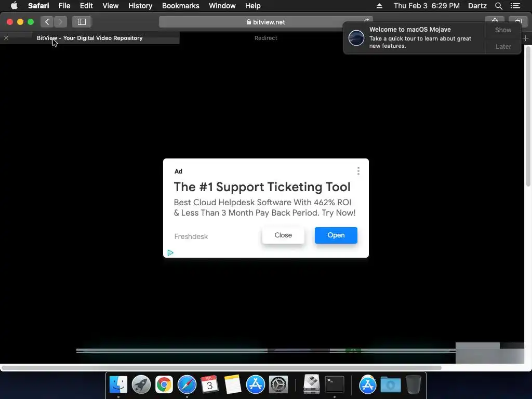Open the View menu
532x399 pixels.
point(110,6)
